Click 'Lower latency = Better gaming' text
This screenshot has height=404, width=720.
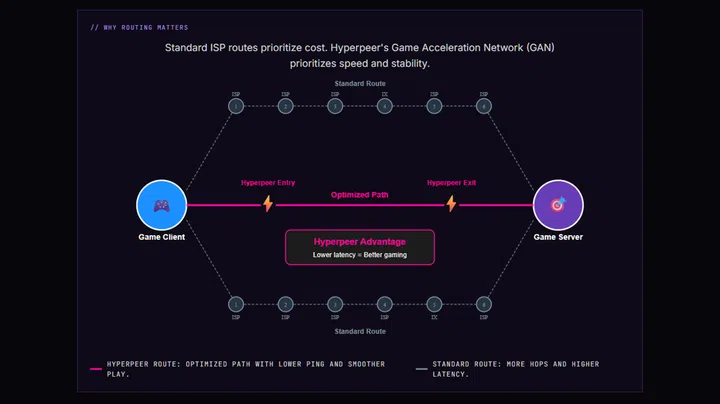360,255
